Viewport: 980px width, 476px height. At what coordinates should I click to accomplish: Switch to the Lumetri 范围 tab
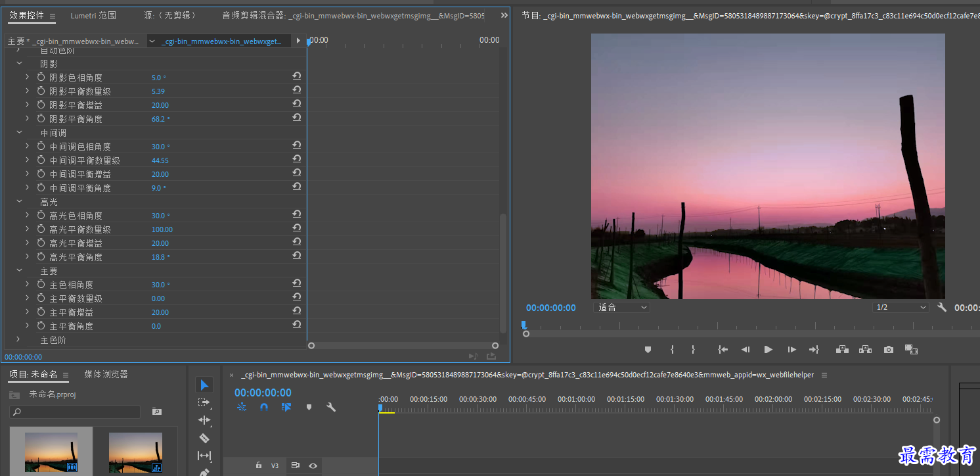93,15
